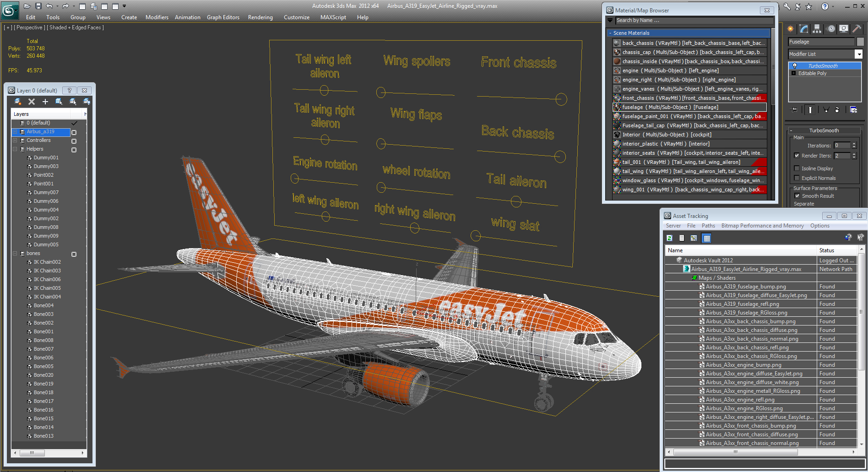Click Select highlighted objects icon in Layer dialog

(x=59, y=101)
